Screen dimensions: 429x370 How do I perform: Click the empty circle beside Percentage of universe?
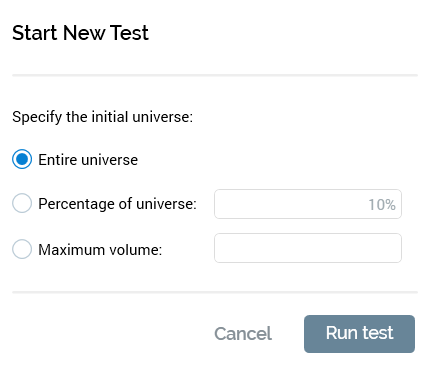(22, 203)
